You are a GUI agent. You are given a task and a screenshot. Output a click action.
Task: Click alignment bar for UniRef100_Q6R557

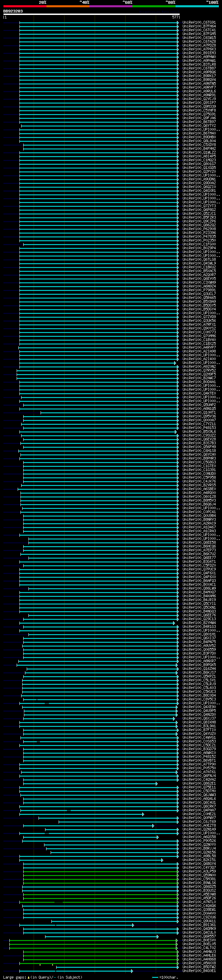click(x=102, y=936)
